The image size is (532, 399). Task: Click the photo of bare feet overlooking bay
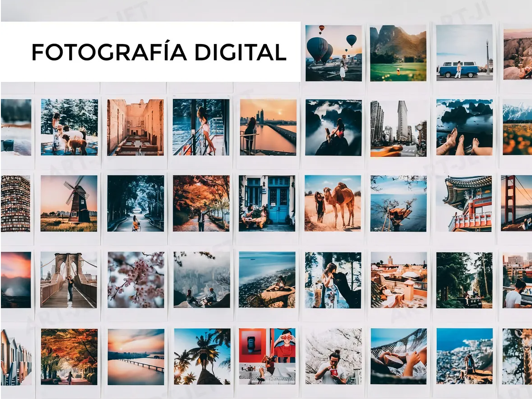click(464, 128)
